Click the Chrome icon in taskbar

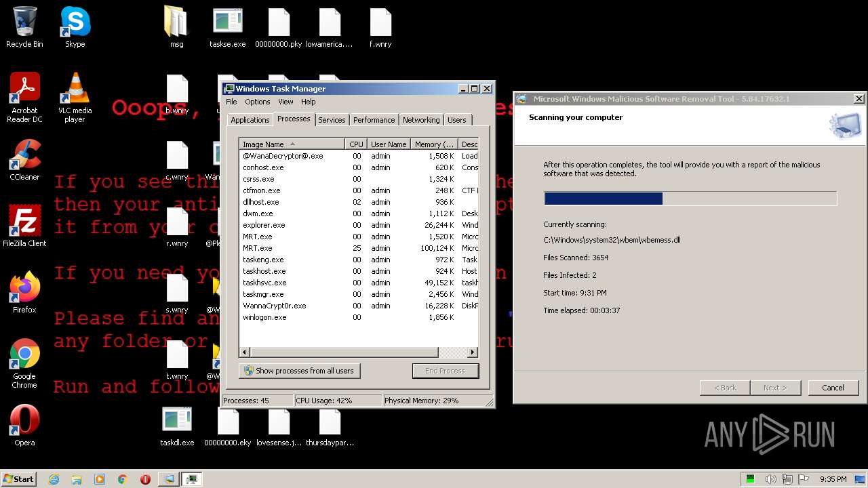(x=122, y=479)
